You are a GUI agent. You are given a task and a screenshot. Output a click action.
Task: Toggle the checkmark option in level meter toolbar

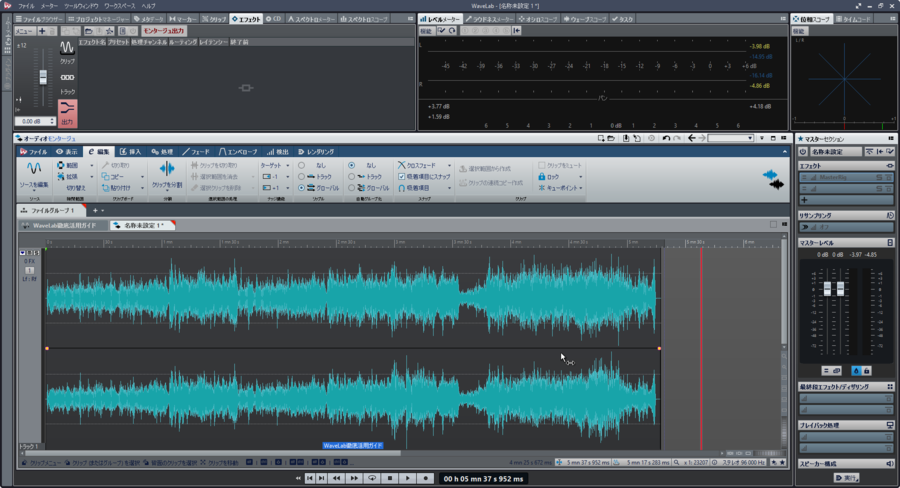[x=441, y=31]
